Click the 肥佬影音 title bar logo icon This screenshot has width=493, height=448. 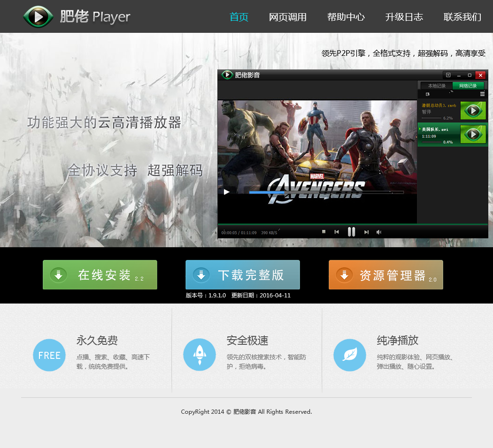pyautogui.click(x=227, y=75)
